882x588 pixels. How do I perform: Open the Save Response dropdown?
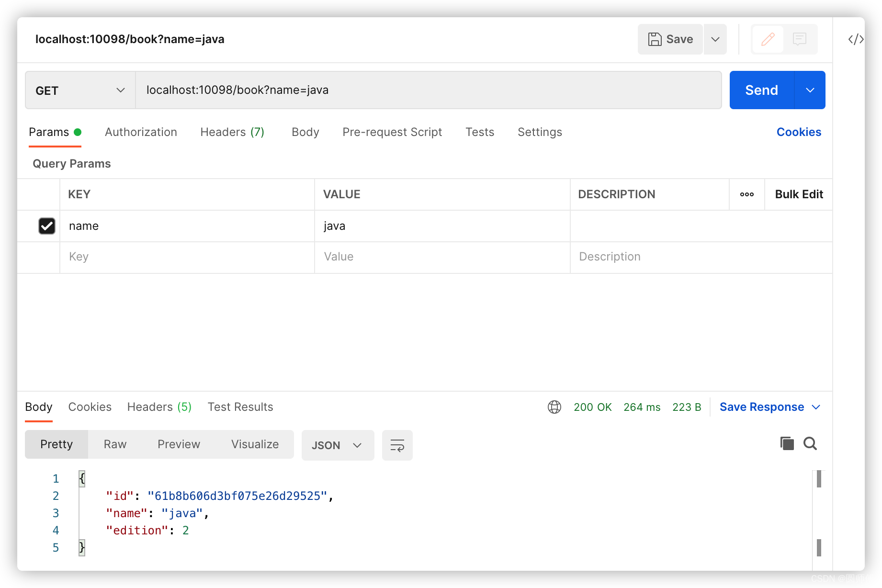pos(770,407)
